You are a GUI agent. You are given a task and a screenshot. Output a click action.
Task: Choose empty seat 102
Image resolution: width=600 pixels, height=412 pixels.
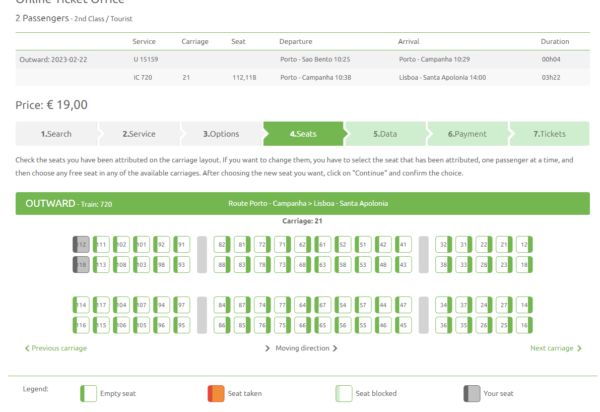pos(121,244)
